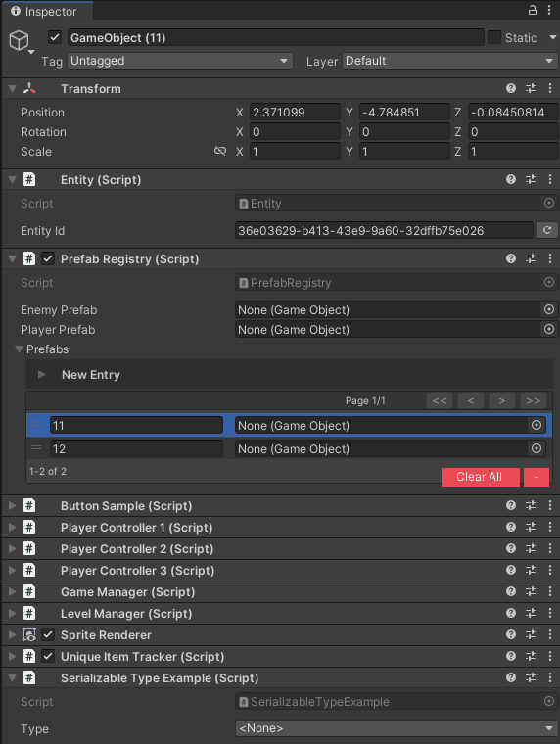Screen dimensions: 560x744
Task: Go to previous page with < button
Action: pos(471,400)
